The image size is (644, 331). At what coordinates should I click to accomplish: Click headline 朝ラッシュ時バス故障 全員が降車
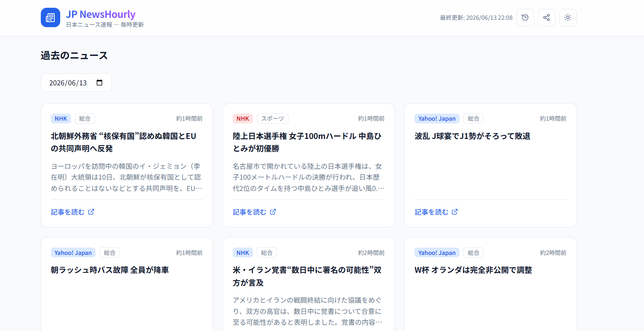tap(110, 270)
